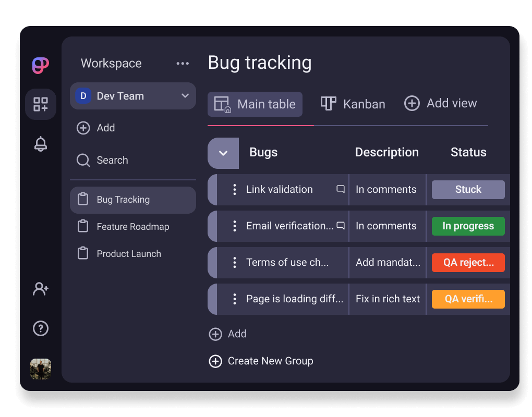
Task: Add a new bug with the Add button
Action: (227, 334)
